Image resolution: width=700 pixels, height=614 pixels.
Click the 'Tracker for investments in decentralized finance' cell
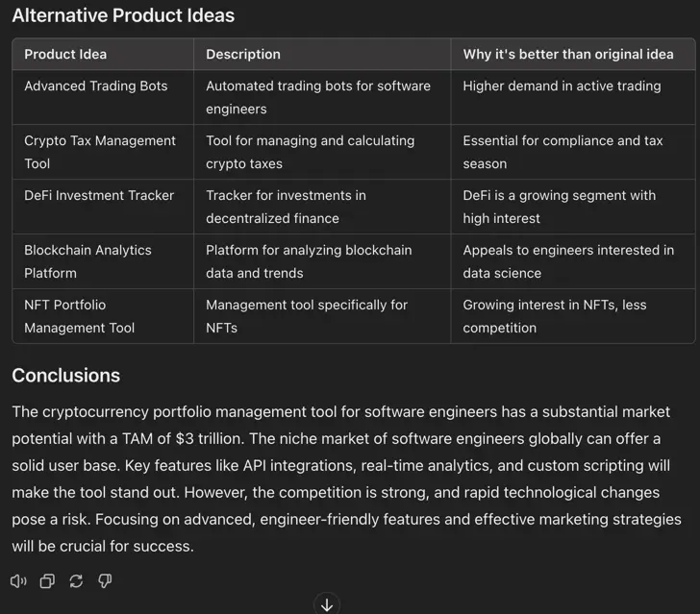click(x=286, y=207)
